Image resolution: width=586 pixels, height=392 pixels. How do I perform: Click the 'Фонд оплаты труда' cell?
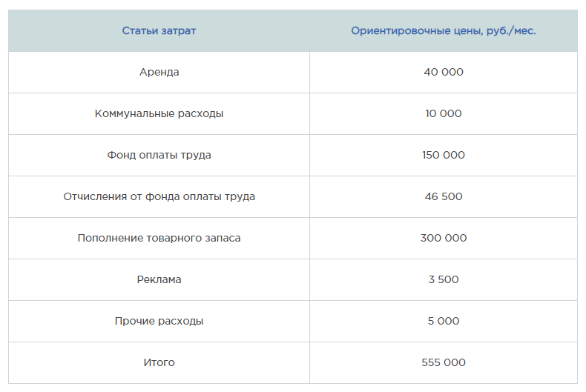pos(159,156)
